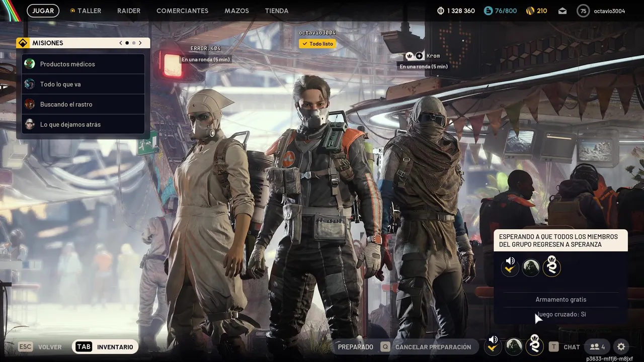Click the Todo lo que va portrait icon
Image resolution: width=644 pixels, height=362 pixels.
coord(30,84)
